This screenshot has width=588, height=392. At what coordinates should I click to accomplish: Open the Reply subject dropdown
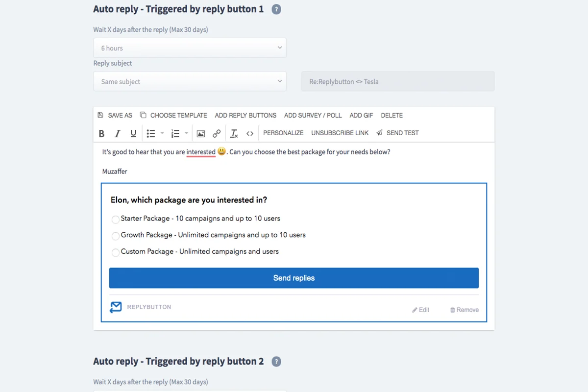point(190,81)
